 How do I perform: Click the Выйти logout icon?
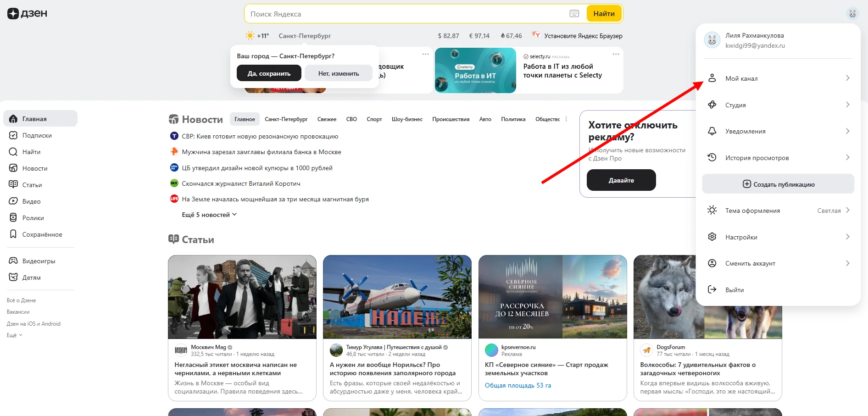[x=712, y=290]
